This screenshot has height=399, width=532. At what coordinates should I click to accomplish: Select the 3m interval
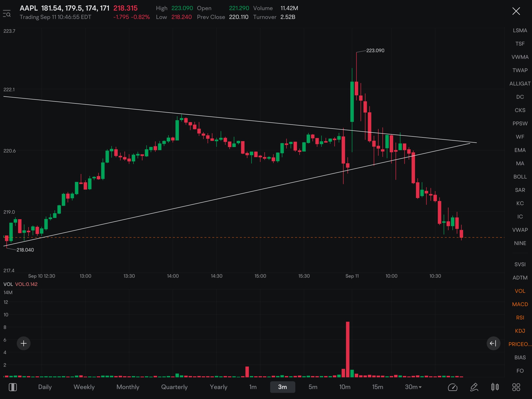pos(283,387)
